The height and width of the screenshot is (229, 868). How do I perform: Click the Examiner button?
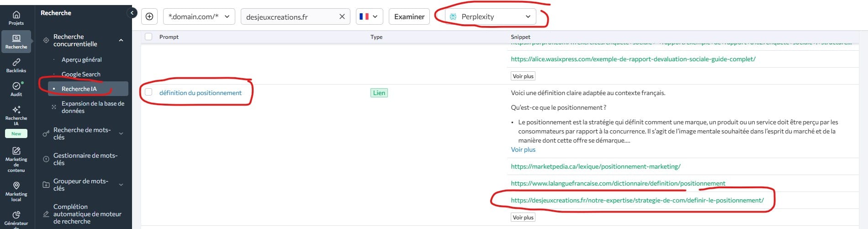click(409, 16)
